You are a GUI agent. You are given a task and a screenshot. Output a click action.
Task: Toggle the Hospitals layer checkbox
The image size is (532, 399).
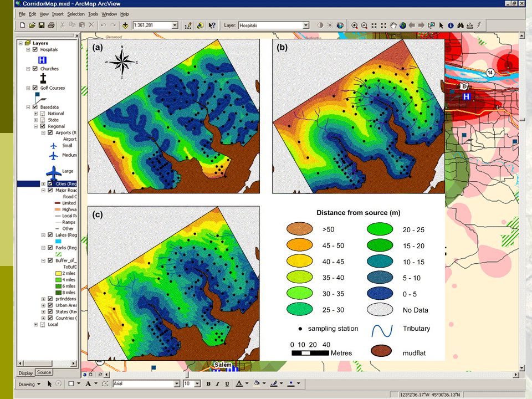point(35,49)
